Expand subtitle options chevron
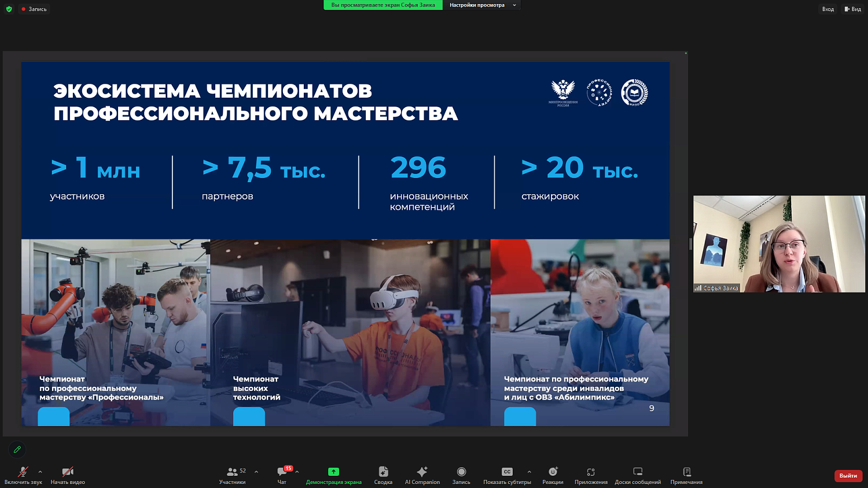868x488 pixels. coord(528,471)
